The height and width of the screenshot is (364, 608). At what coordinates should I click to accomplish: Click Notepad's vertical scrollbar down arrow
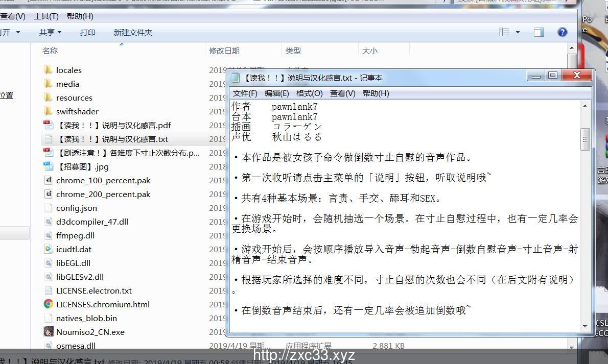(584, 326)
